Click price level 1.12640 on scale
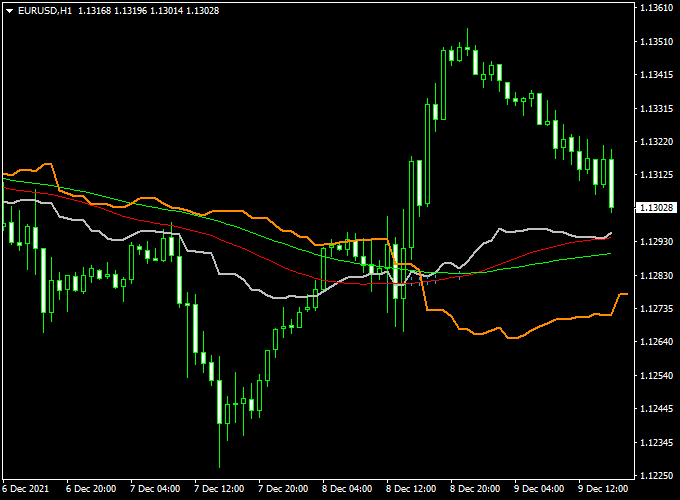This screenshot has height=500, width=680. point(657,342)
